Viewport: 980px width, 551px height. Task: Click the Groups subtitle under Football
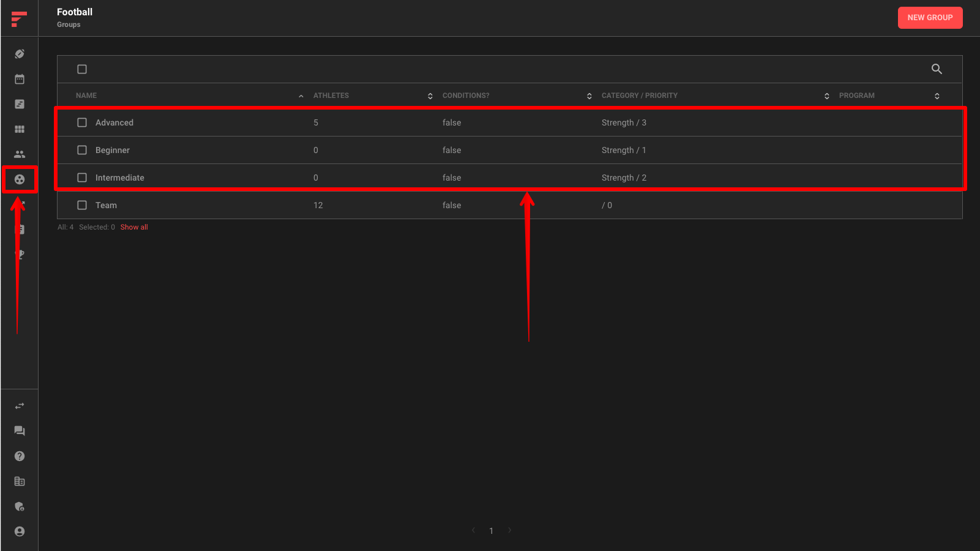click(69, 24)
